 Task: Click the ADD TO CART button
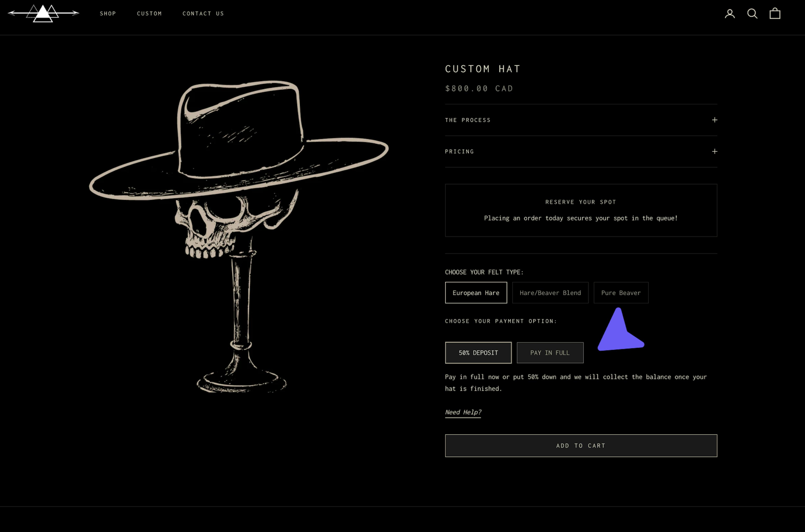click(580, 445)
